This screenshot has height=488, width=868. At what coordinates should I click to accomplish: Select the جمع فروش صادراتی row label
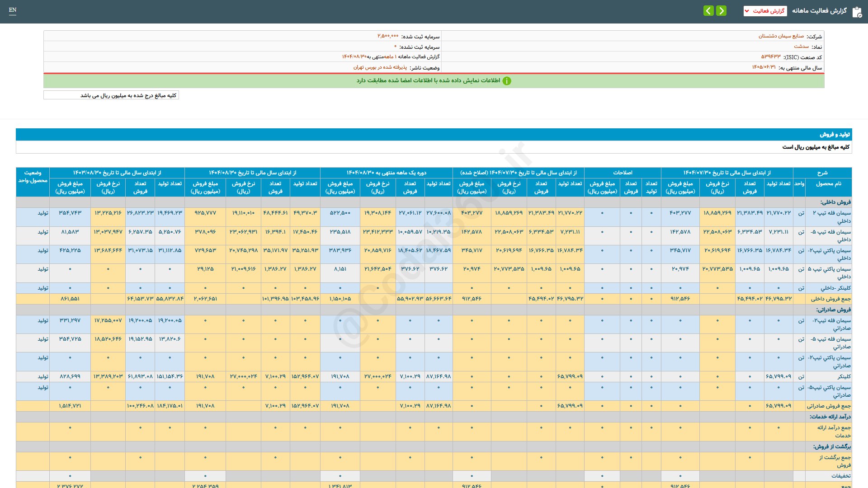click(x=828, y=406)
